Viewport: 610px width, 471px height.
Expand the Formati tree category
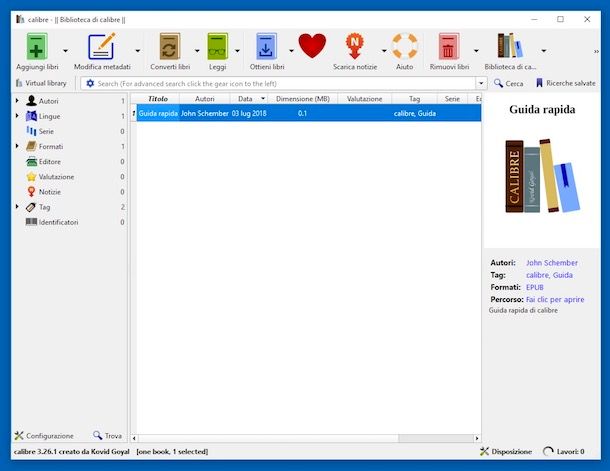click(17, 146)
